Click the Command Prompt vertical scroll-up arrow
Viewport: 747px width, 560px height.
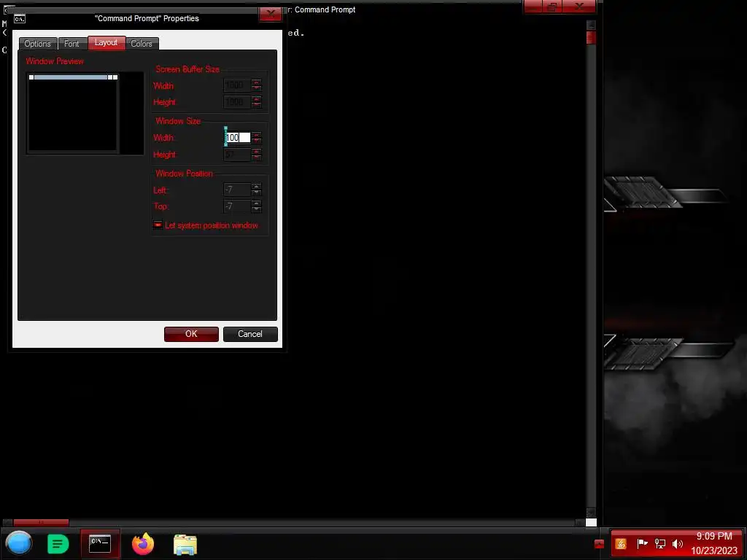pyautogui.click(x=591, y=25)
